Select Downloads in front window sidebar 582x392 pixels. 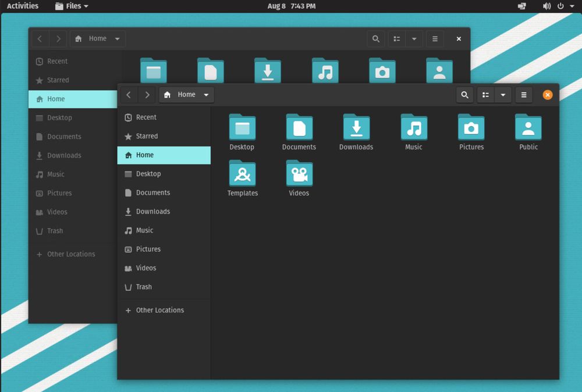click(x=164, y=211)
